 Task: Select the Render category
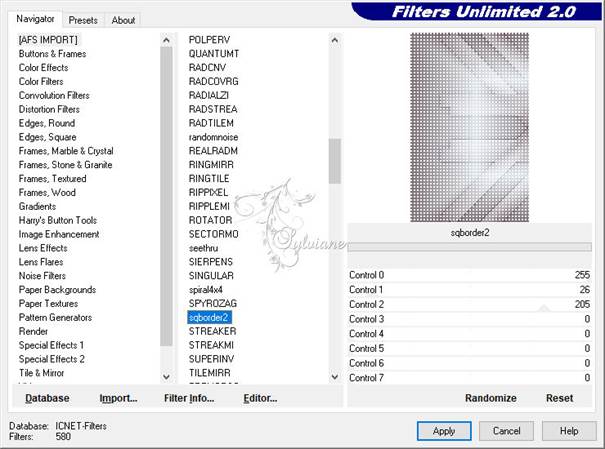[33, 331]
